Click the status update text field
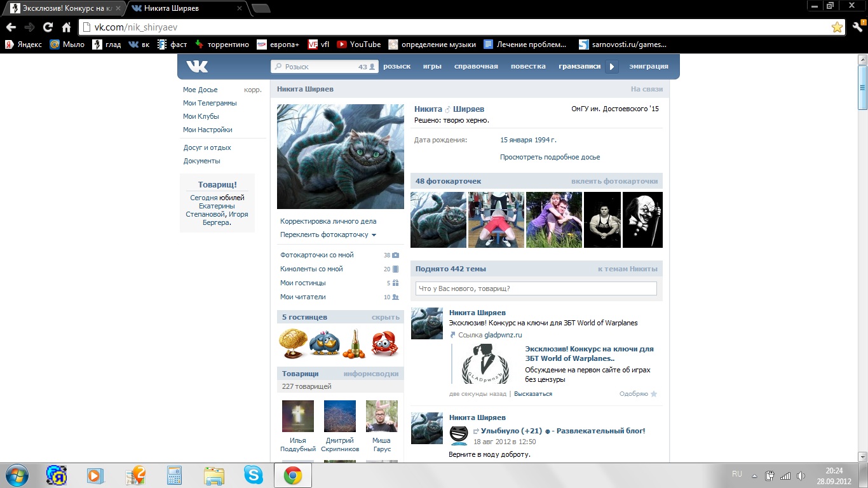 point(536,288)
